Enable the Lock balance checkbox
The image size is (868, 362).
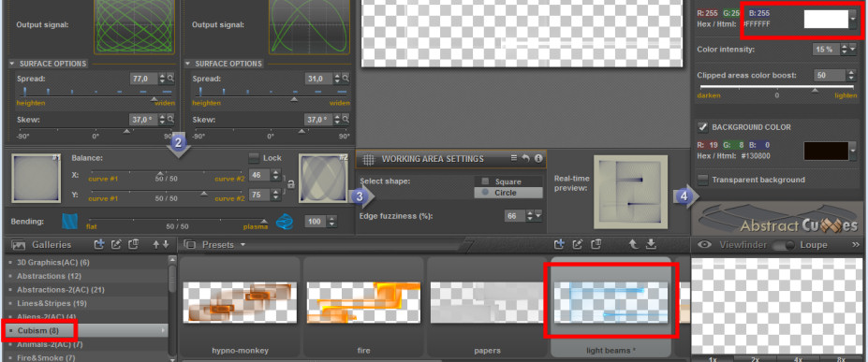click(x=254, y=158)
